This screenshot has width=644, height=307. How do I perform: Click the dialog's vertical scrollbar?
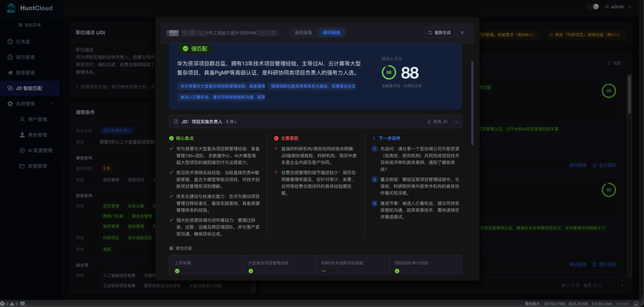pyautogui.click(x=473, y=103)
